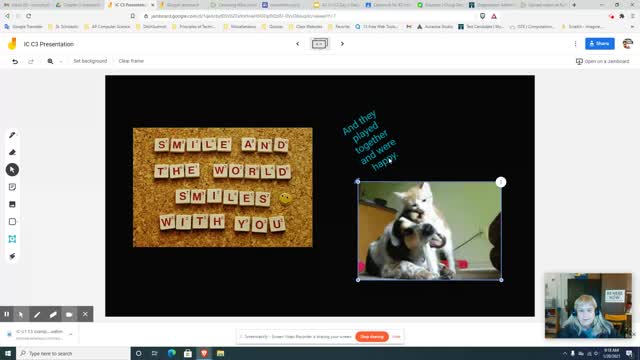Open more options menu beside Share
This screenshot has width=640, height=360.
point(576,44)
